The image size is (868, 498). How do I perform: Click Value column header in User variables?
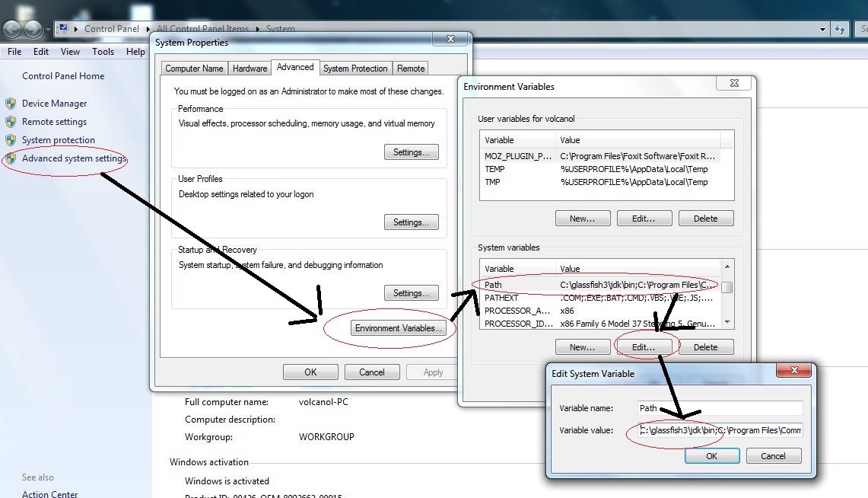(x=637, y=140)
